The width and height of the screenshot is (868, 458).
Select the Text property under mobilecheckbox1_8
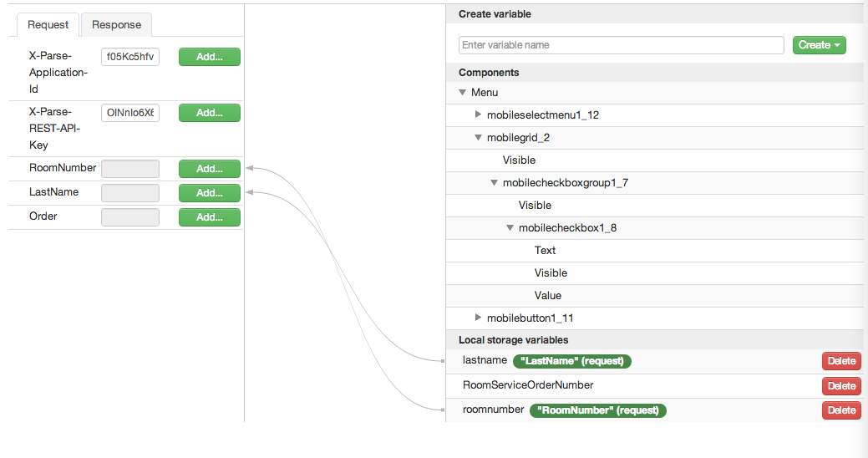(x=545, y=251)
